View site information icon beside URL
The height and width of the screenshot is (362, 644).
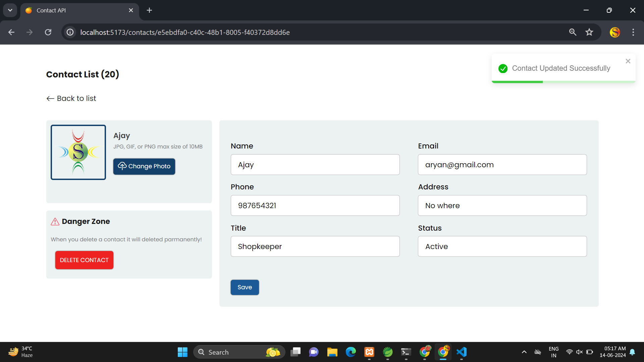point(70,32)
